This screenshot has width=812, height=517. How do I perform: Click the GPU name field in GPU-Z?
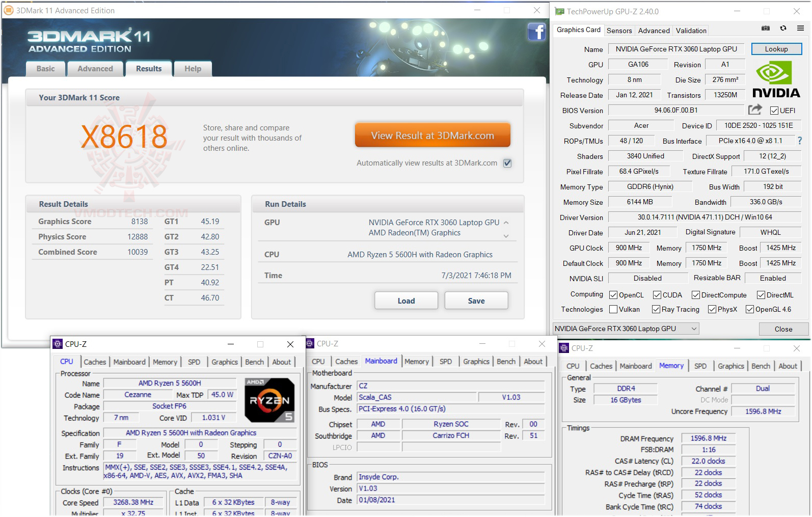pos(676,49)
